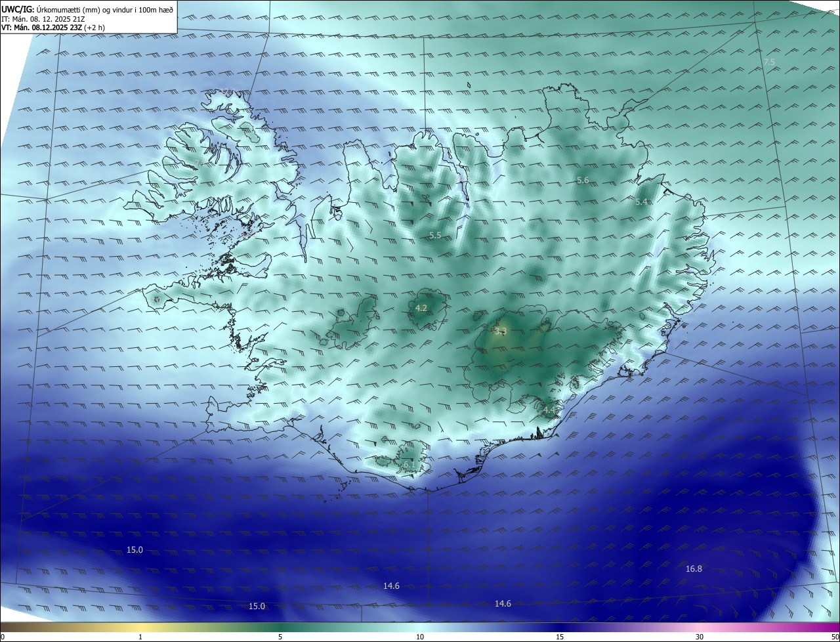Click the 4.2 value label on the map
840x642 pixels.
pyautogui.click(x=421, y=308)
